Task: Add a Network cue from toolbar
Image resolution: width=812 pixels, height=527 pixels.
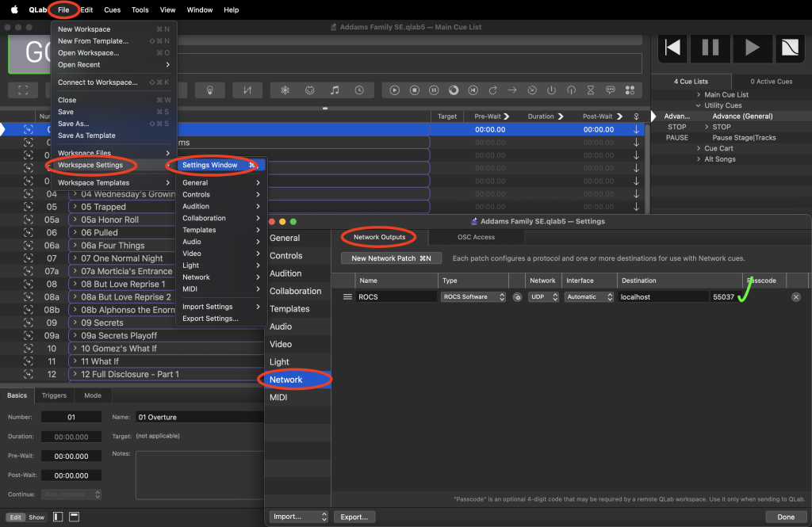Action: click(x=285, y=90)
